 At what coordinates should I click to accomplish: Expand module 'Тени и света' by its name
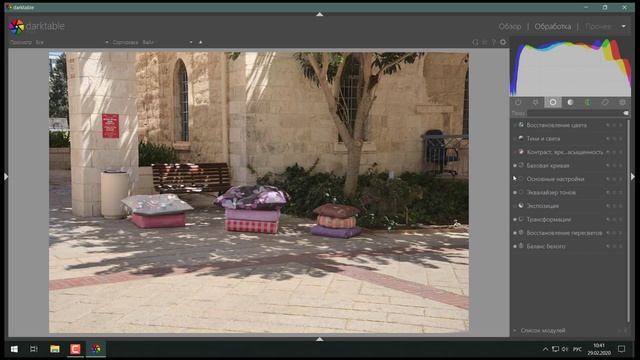point(543,139)
